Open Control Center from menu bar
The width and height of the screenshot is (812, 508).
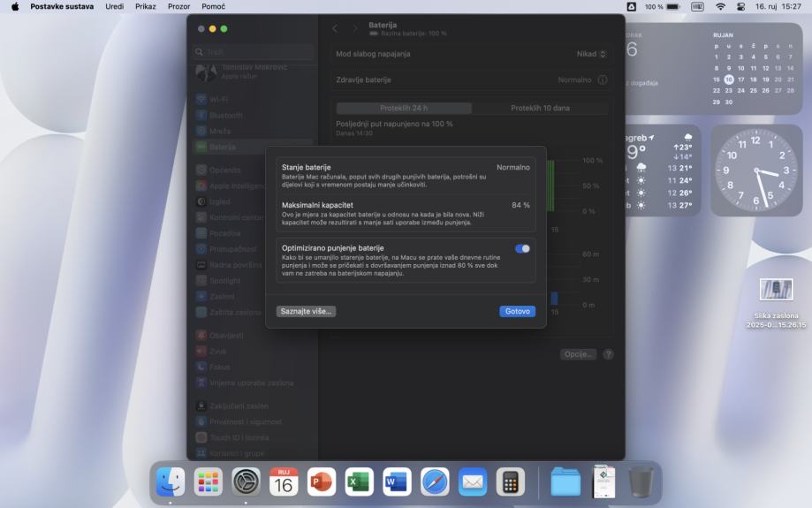click(741, 7)
